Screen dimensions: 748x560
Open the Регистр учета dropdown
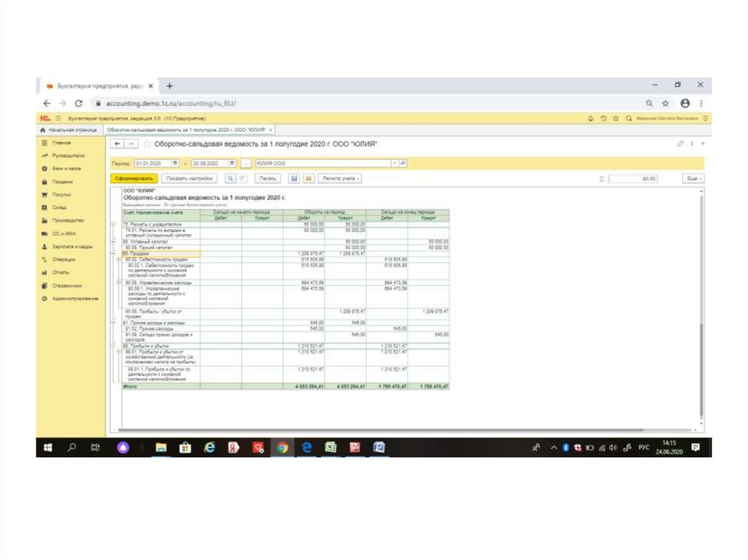point(341,178)
